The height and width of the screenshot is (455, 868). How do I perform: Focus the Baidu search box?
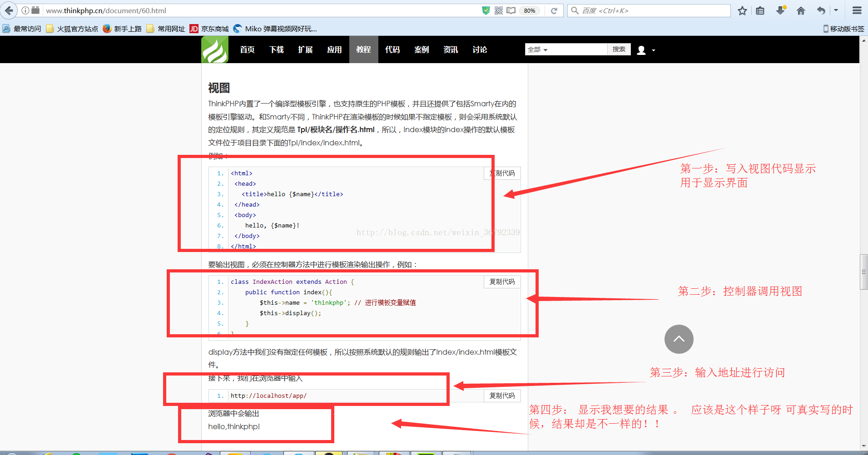pos(650,10)
